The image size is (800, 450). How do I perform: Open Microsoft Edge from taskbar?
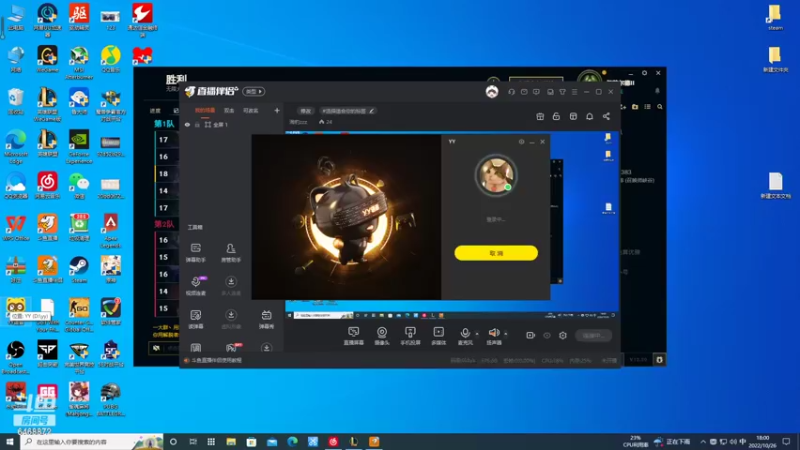tap(292, 441)
